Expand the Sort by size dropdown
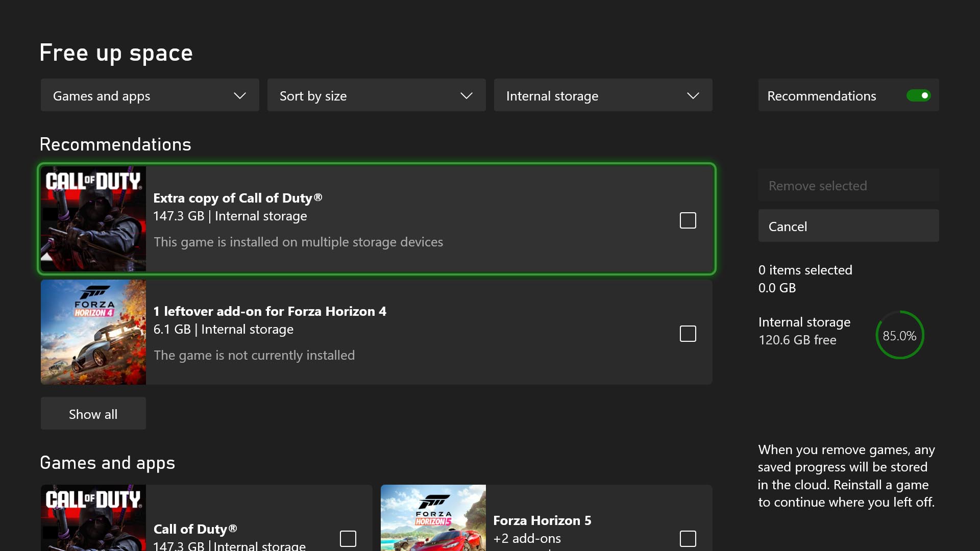The width and height of the screenshot is (980, 551). coord(376,95)
